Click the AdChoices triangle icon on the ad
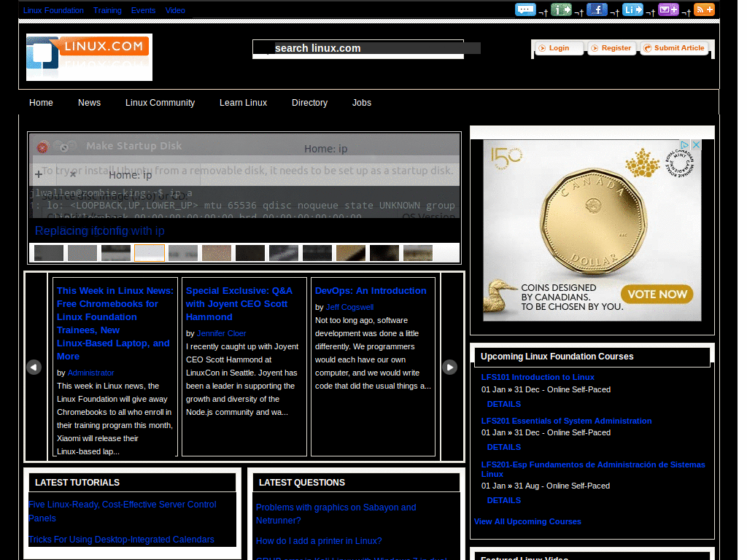The image size is (747, 560). (684, 145)
